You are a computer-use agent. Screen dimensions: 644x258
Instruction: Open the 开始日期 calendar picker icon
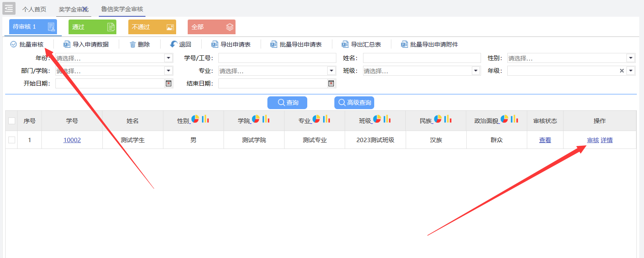pyautogui.click(x=169, y=84)
